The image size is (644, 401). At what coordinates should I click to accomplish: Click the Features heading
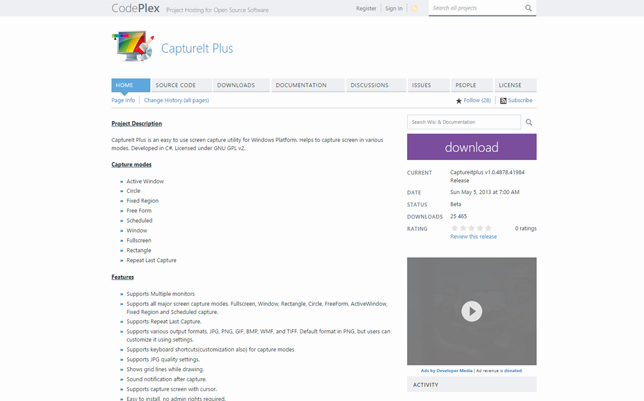[122, 277]
